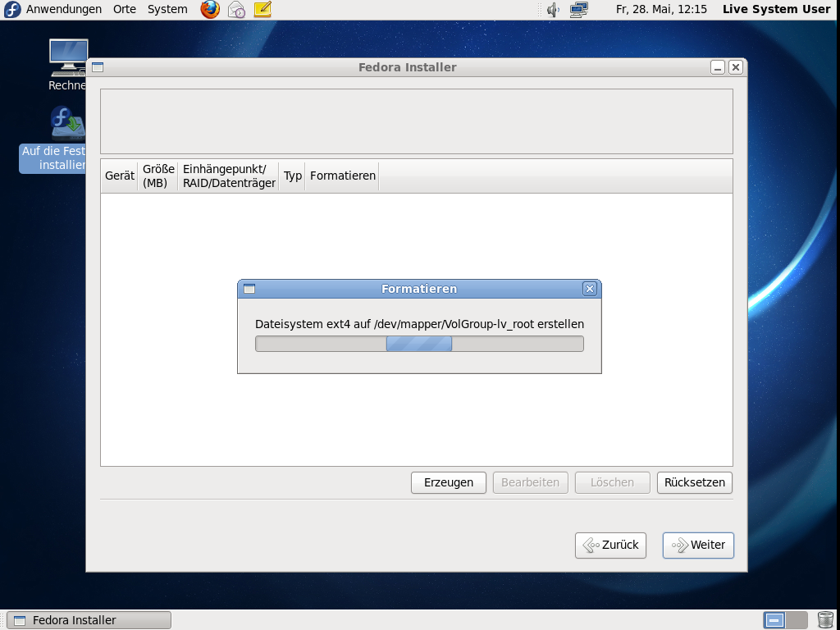Click the Fedora Installer window menu icon
Viewport: 840px width, 630px height.
click(x=98, y=67)
